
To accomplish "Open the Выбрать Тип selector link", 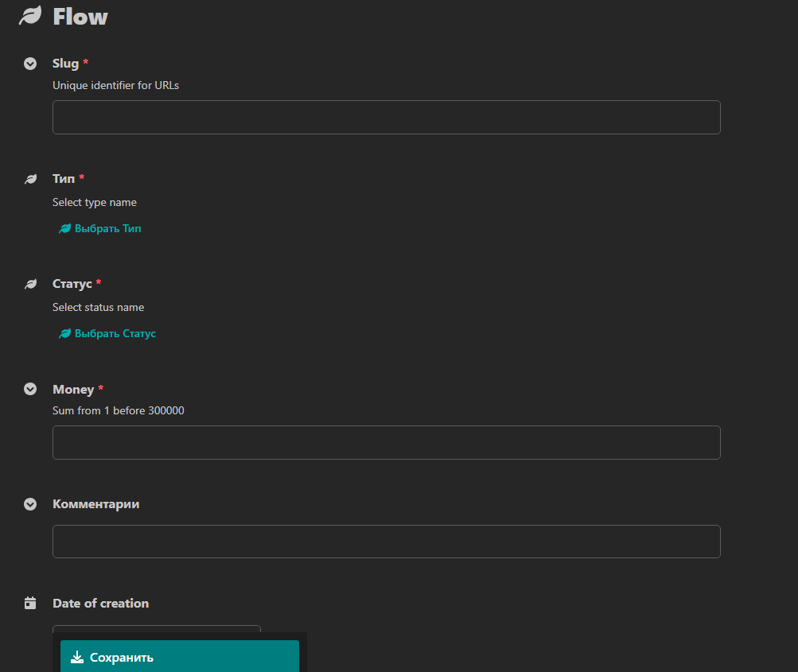I will (x=99, y=228).
